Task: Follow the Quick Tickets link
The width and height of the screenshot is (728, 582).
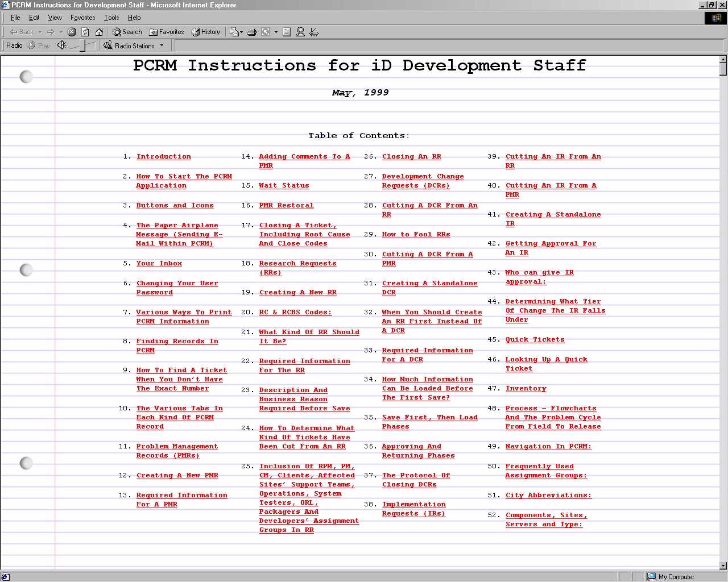Action: (x=535, y=339)
